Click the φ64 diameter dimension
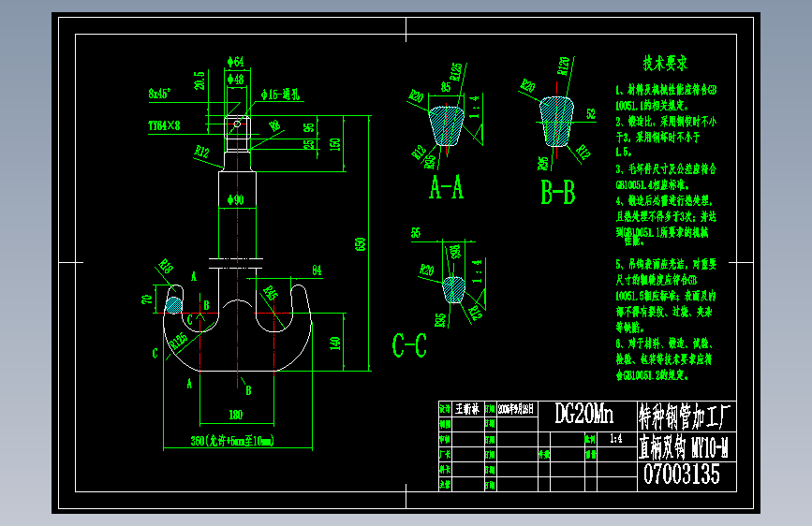The width and height of the screenshot is (812, 526). click(x=236, y=62)
